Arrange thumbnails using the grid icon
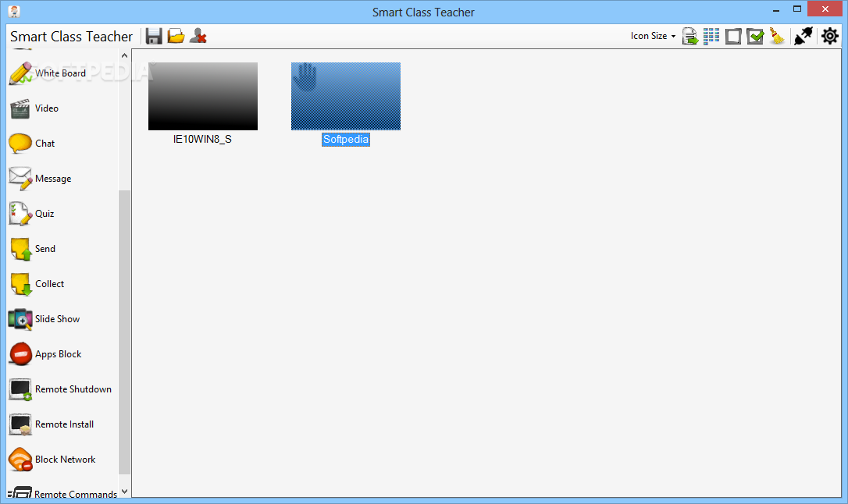This screenshot has height=504, width=848. tap(711, 36)
